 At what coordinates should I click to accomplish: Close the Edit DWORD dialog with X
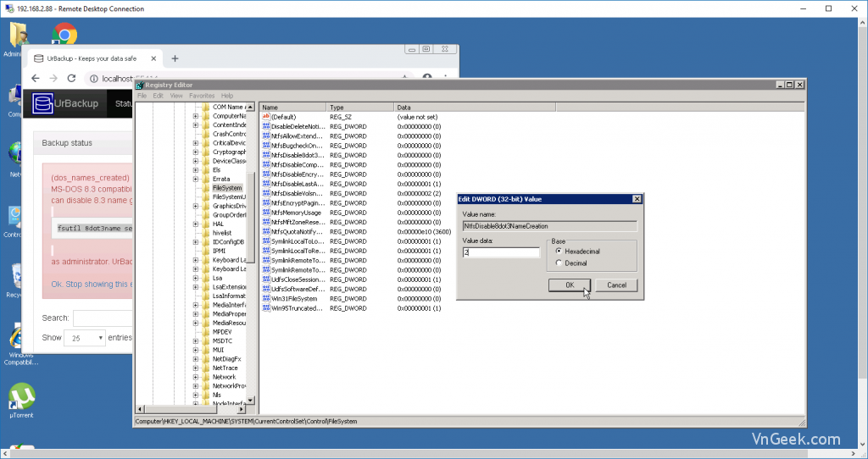point(637,199)
